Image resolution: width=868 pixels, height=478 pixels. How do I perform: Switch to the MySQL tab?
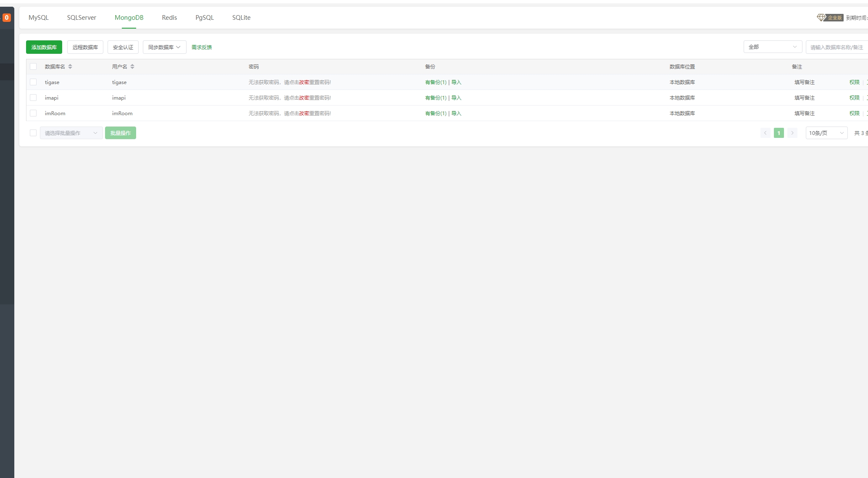[39, 18]
